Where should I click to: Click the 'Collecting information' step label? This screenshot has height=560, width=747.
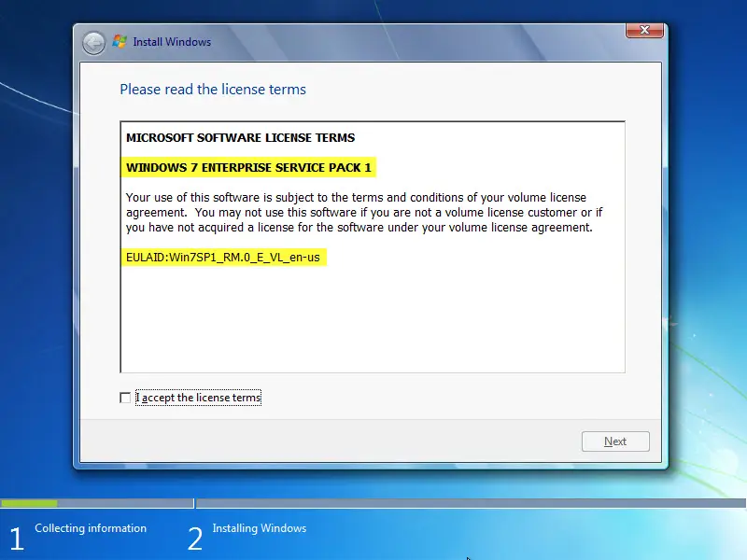(91, 528)
